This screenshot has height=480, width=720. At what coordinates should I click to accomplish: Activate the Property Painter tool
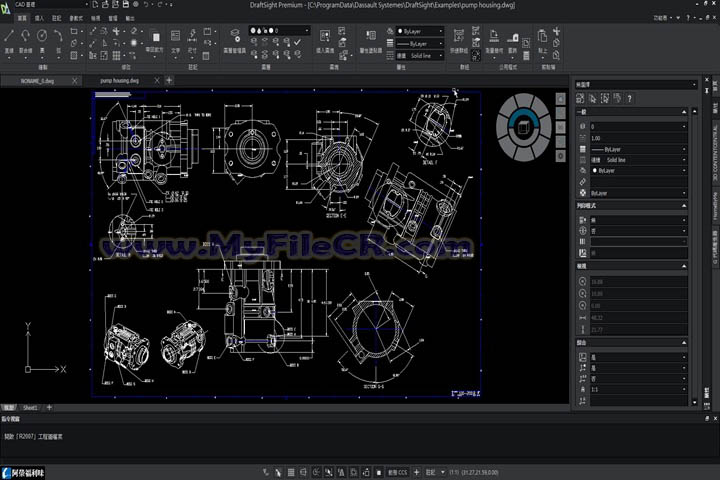pyautogui.click(x=371, y=36)
